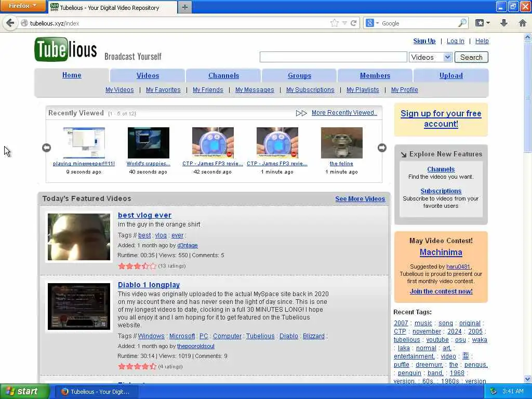The width and height of the screenshot is (532, 399).
Task: Rate 'best vlog ever' using the stars
Action: tap(137, 266)
